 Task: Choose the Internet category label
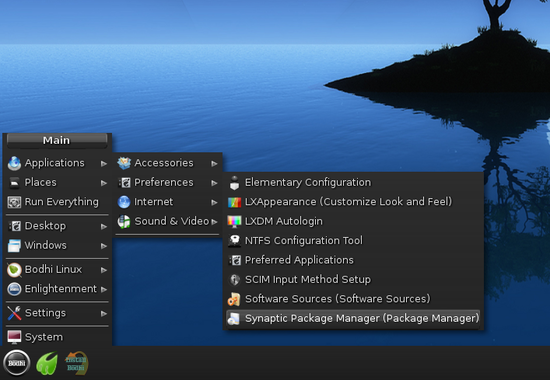tap(154, 202)
